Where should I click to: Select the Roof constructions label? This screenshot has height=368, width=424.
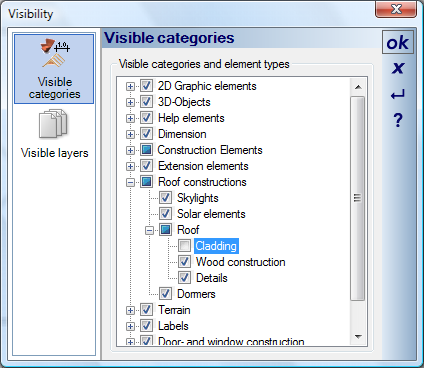(x=202, y=182)
